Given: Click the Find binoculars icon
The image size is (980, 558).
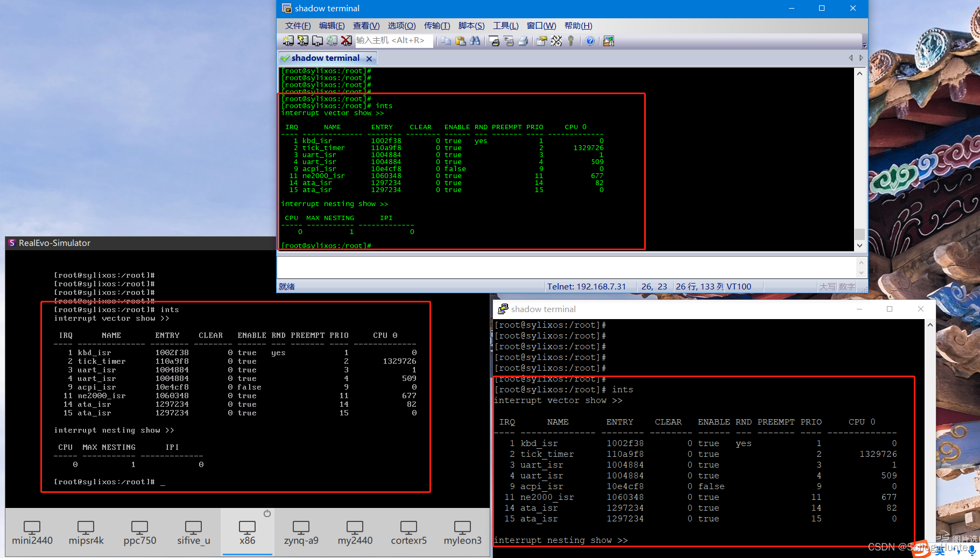Looking at the screenshot, I should tap(475, 41).
